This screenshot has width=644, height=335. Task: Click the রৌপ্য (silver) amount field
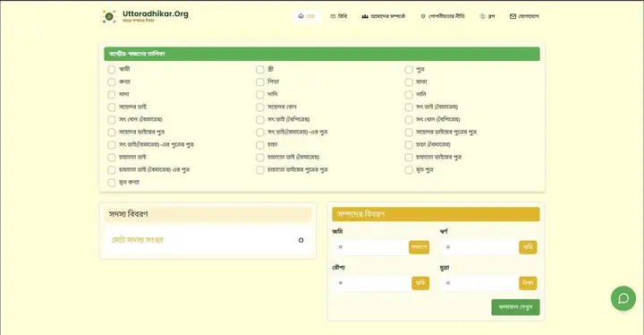click(x=372, y=283)
